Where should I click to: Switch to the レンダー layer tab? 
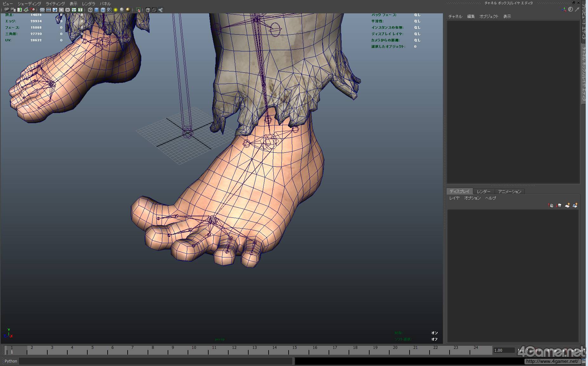484,191
